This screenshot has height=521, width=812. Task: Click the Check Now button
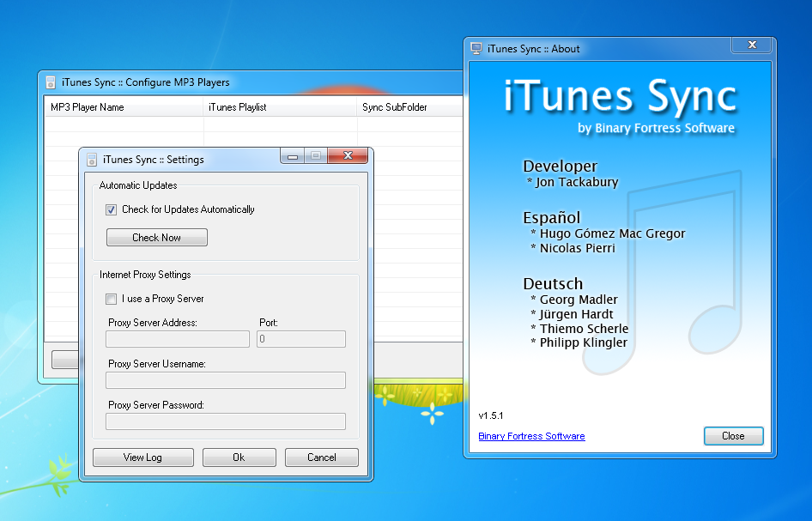(157, 237)
